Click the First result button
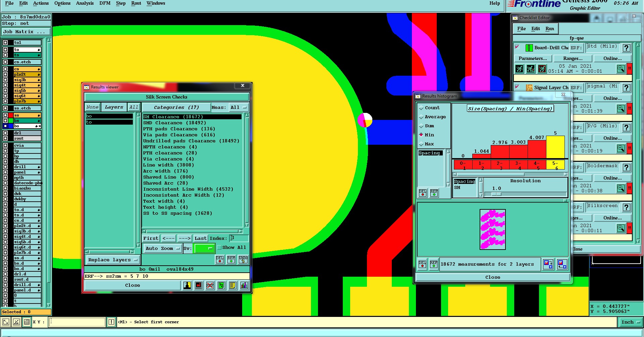This screenshot has height=337, width=644. [151, 239]
